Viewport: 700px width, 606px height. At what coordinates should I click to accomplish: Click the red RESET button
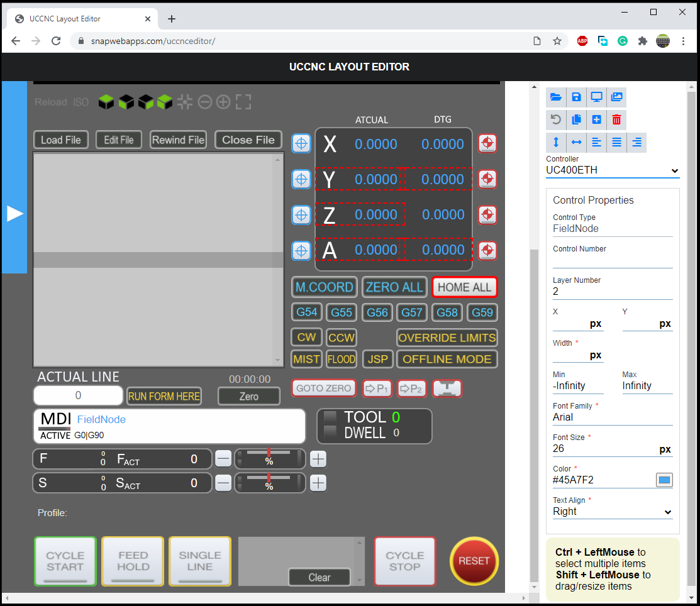click(474, 561)
